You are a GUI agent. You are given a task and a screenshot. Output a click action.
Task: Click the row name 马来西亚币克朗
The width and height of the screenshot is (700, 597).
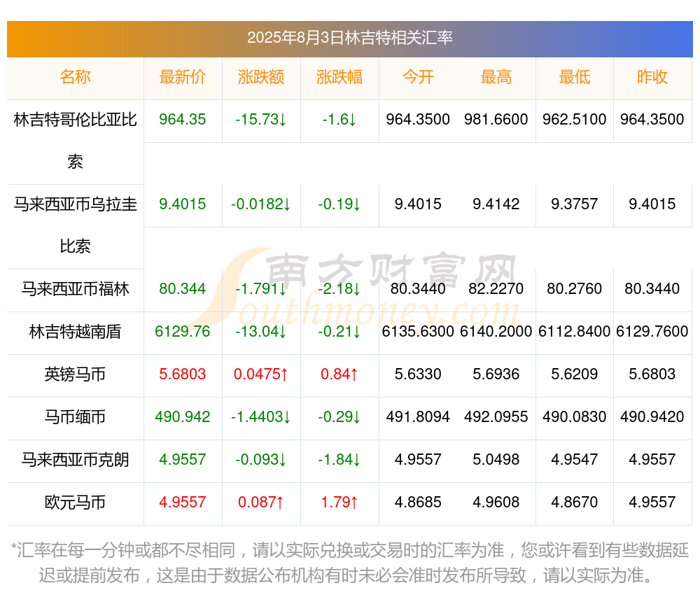coord(75,460)
